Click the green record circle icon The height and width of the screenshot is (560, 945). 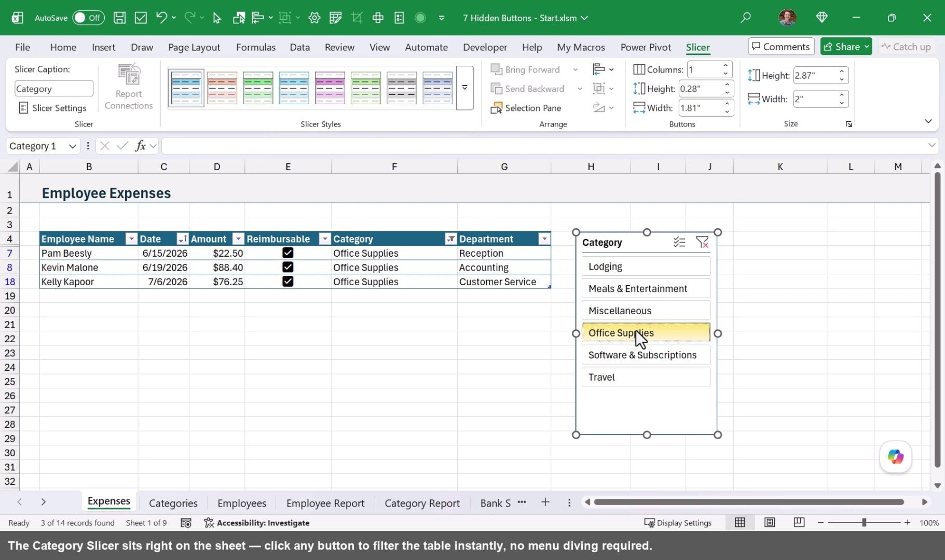click(420, 18)
